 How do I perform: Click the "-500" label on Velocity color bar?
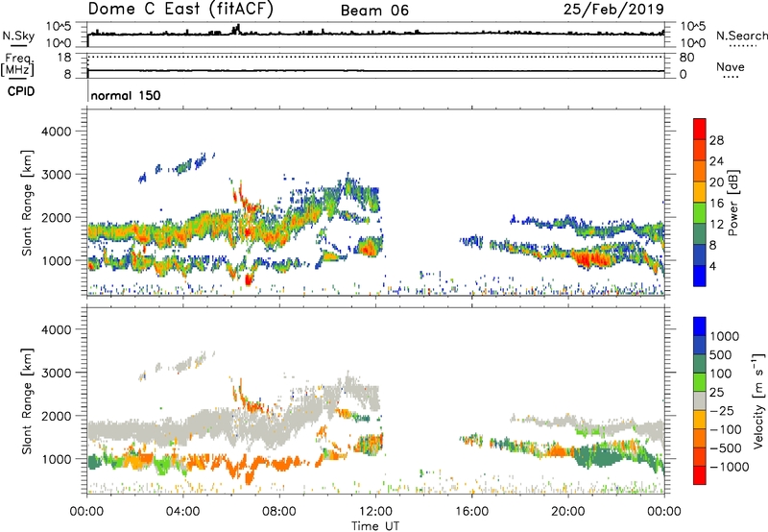725,448
